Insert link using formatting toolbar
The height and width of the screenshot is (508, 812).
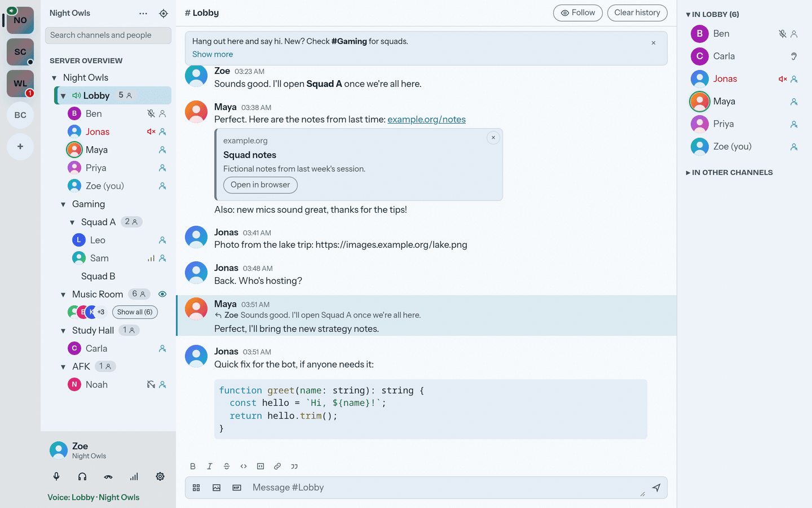pos(277,466)
